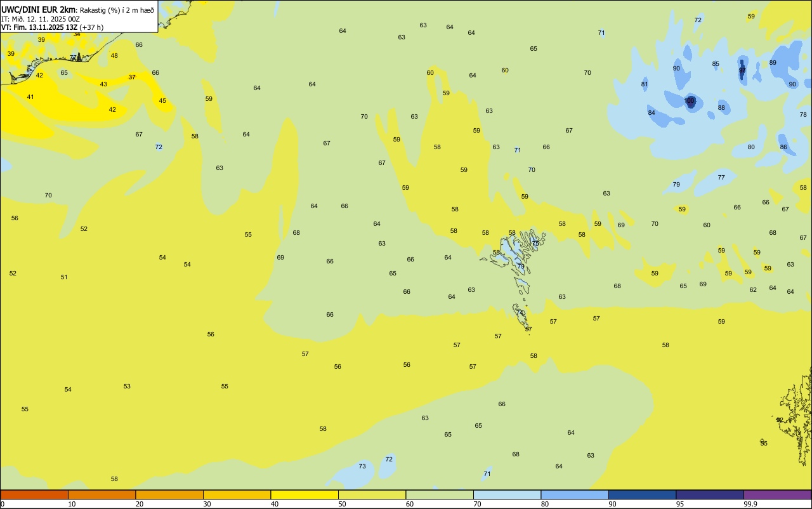Click the '99.9' legend tick label
Image resolution: width=812 pixels, height=509 pixels.
point(750,504)
